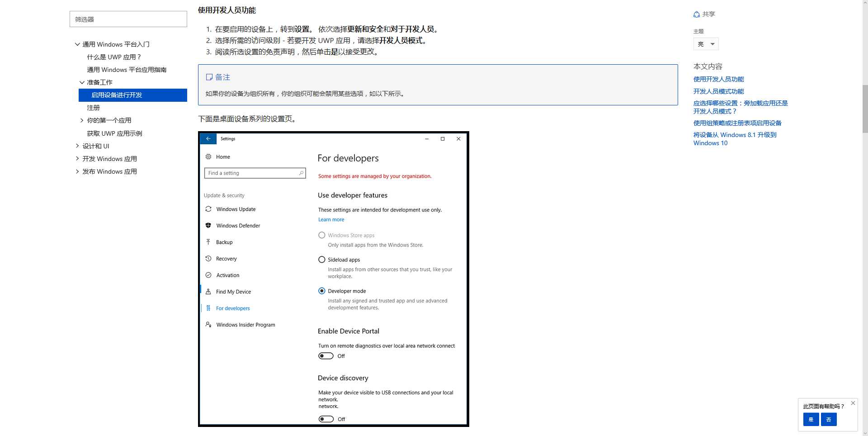Expand the 发布 Windows 应用 tree node

77,171
